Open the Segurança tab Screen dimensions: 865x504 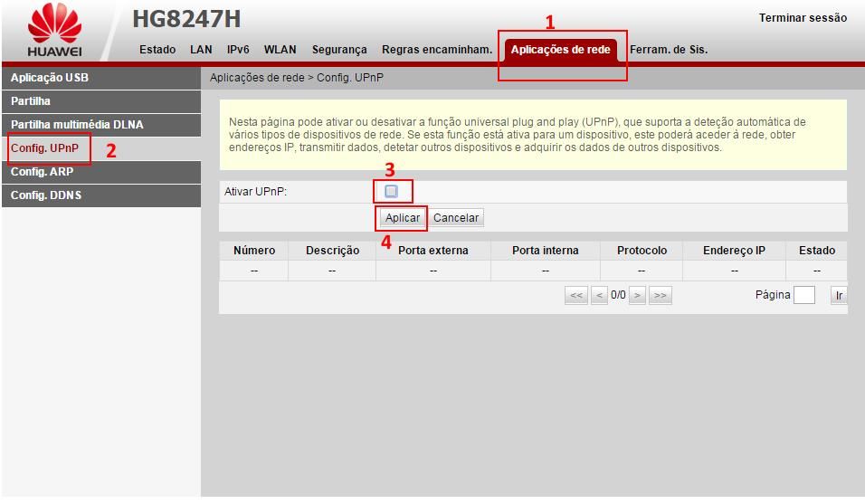339,50
